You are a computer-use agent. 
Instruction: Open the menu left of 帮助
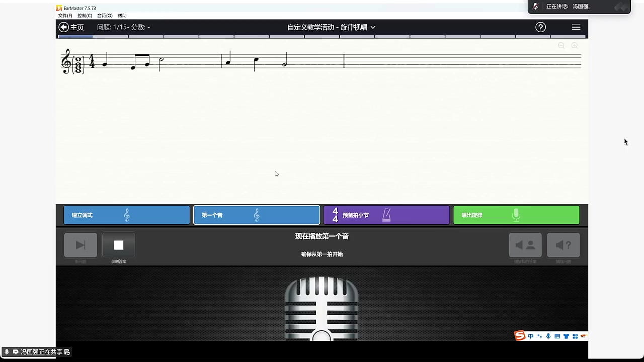coord(105,16)
